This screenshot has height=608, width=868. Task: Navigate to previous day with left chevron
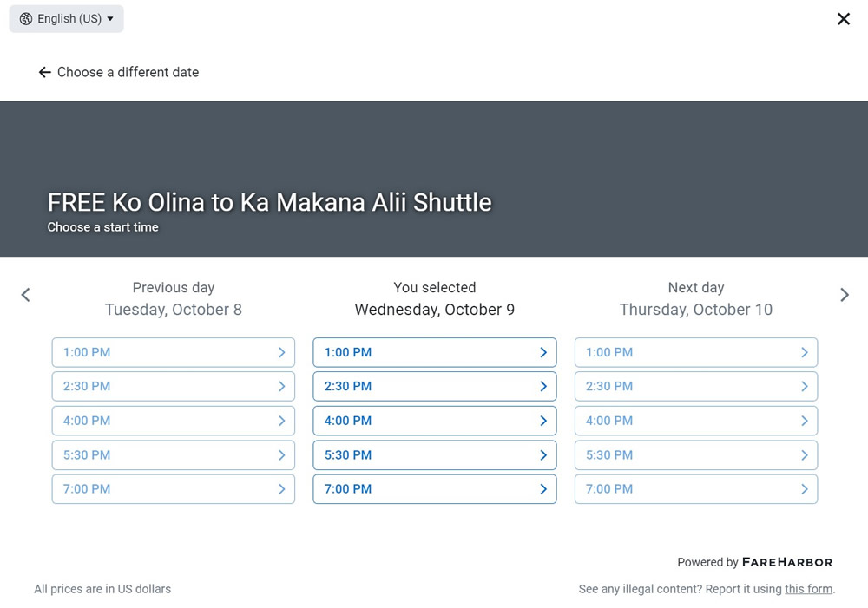click(25, 295)
